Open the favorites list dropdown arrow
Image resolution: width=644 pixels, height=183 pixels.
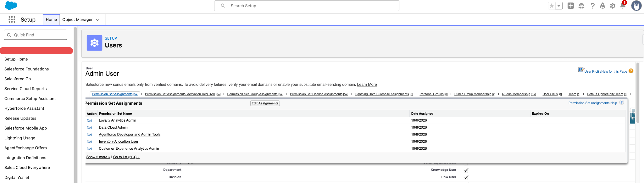pos(559,6)
